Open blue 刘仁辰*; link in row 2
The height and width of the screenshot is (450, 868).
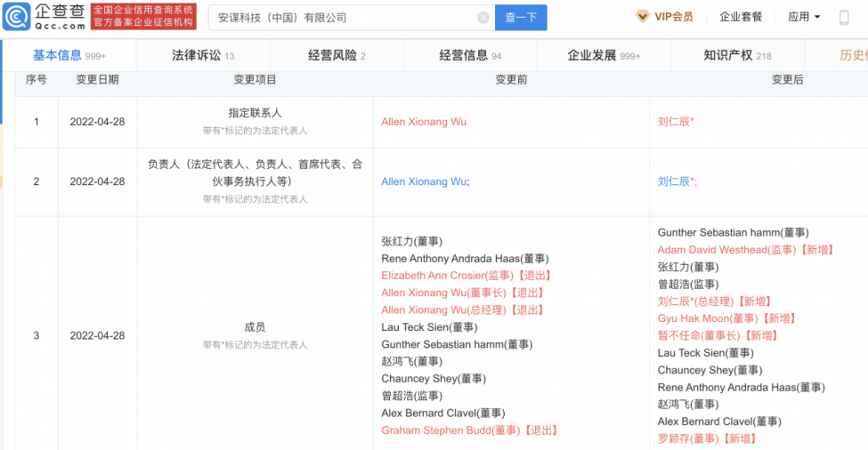(x=677, y=181)
